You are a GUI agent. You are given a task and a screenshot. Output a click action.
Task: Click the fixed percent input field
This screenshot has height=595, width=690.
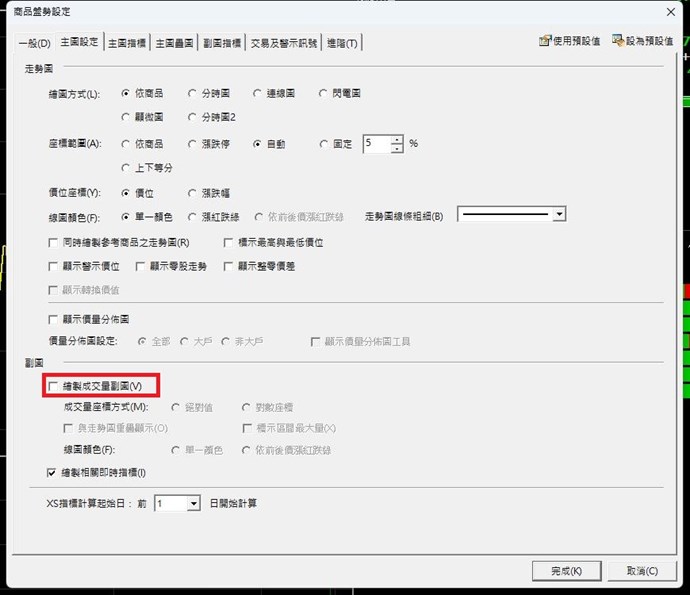point(377,143)
